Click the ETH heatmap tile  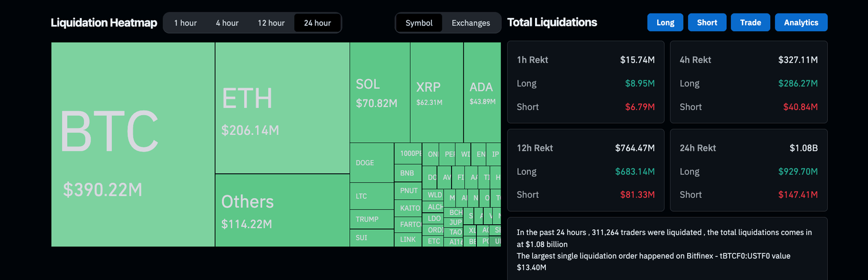point(282,108)
